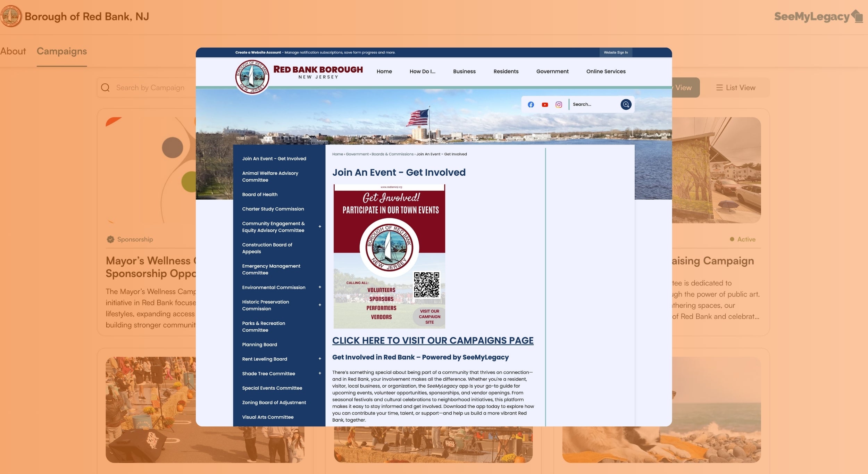This screenshot has width=868, height=474.
Task: Click the search magnifier button
Action: click(626, 105)
